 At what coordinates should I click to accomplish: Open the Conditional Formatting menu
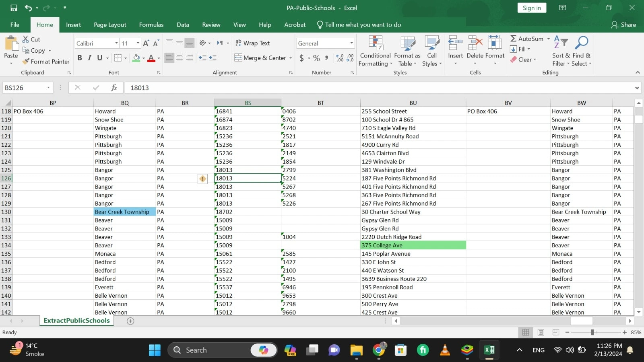pos(375,51)
